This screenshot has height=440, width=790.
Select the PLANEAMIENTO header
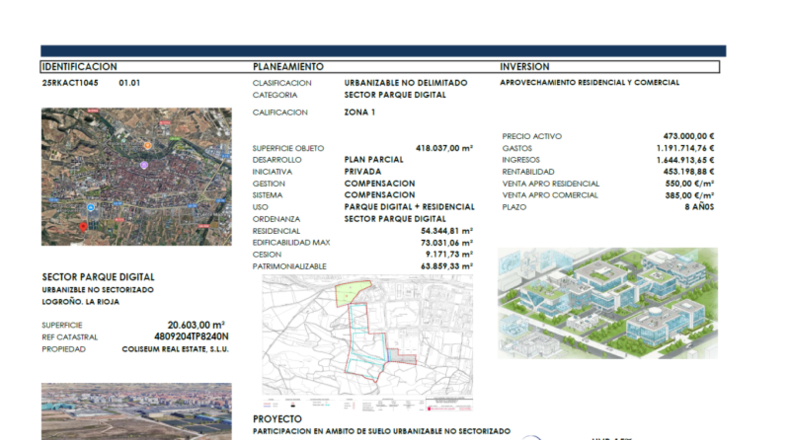click(288, 67)
